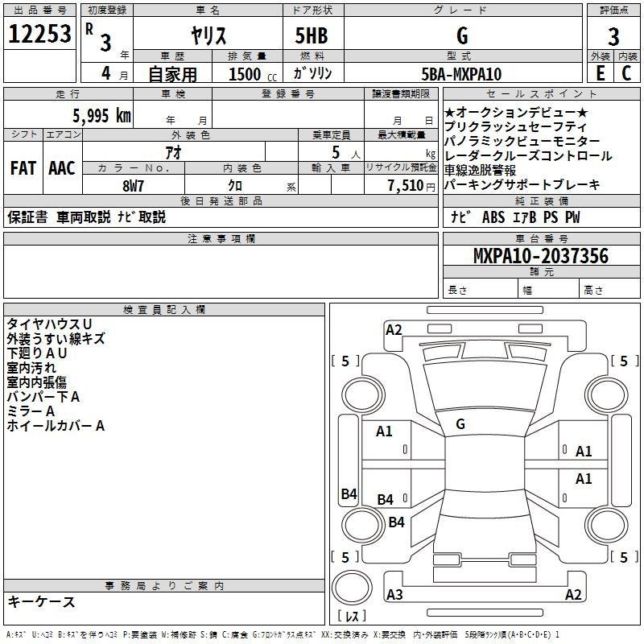Click the G marker on the windshield diagram

click(460, 424)
